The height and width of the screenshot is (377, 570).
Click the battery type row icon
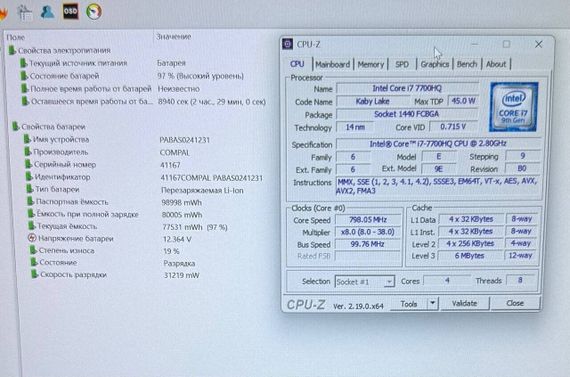point(30,189)
